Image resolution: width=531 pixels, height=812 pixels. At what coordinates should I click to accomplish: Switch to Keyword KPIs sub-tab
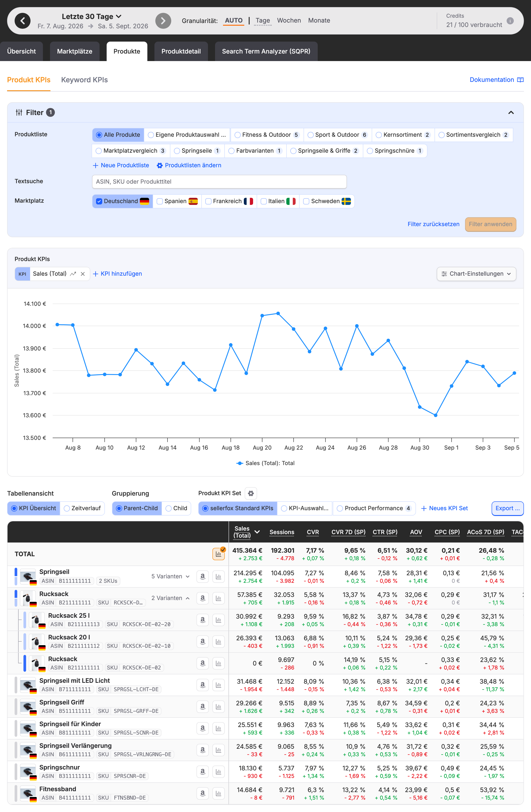click(x=84, y=80)
